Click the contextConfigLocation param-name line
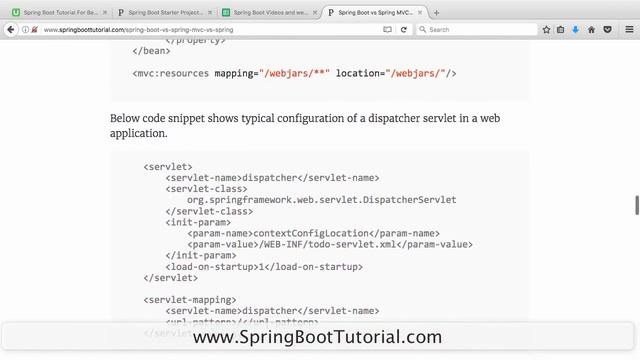Image resolution: width=640 pixels, height=360 pixels. (313, 233)
